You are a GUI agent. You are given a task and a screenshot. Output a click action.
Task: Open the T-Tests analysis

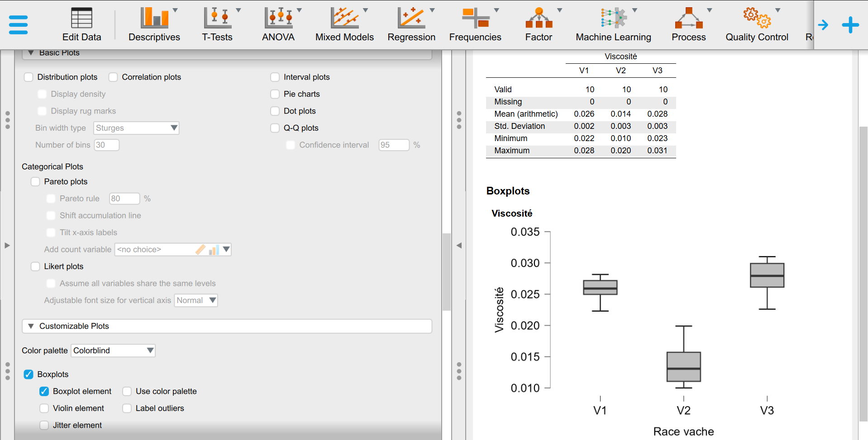click(217, 24)
